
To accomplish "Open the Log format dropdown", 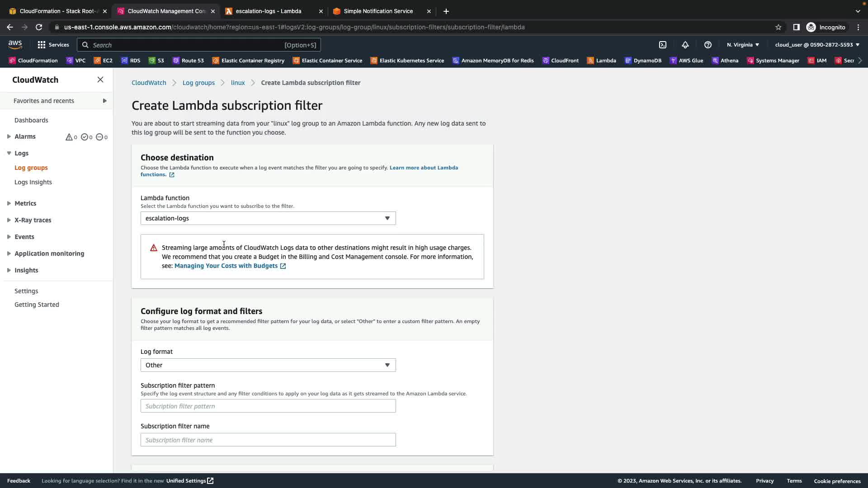I will coord(268,365).
